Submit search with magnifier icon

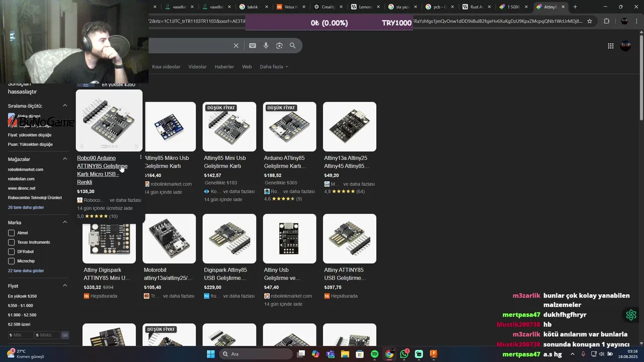pos(293,46)
